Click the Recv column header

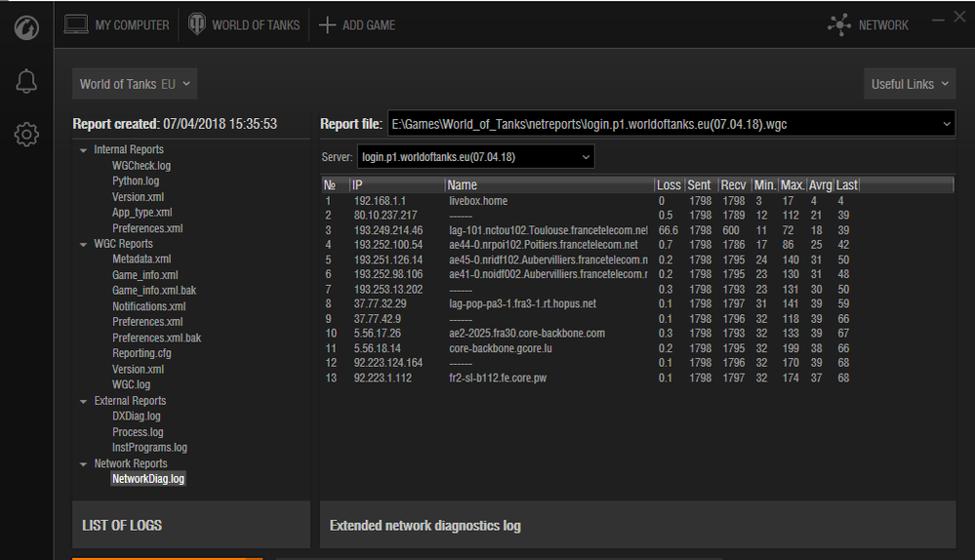pos(734,184)
